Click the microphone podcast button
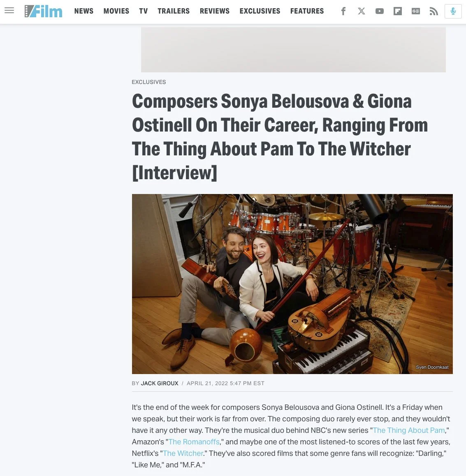This screenshot has height=476, width=466. tap(453, 11)
